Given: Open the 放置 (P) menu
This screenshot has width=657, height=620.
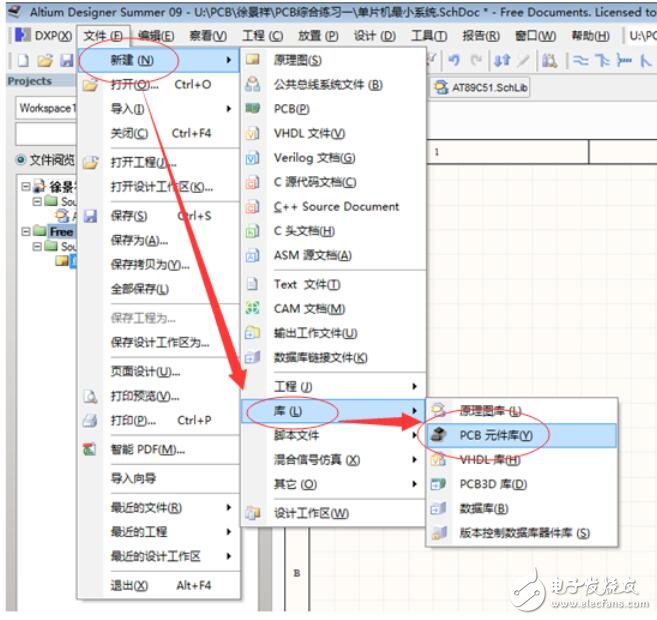Looking at the screenshot, I should pyautogui.click(x=318, y=36).
